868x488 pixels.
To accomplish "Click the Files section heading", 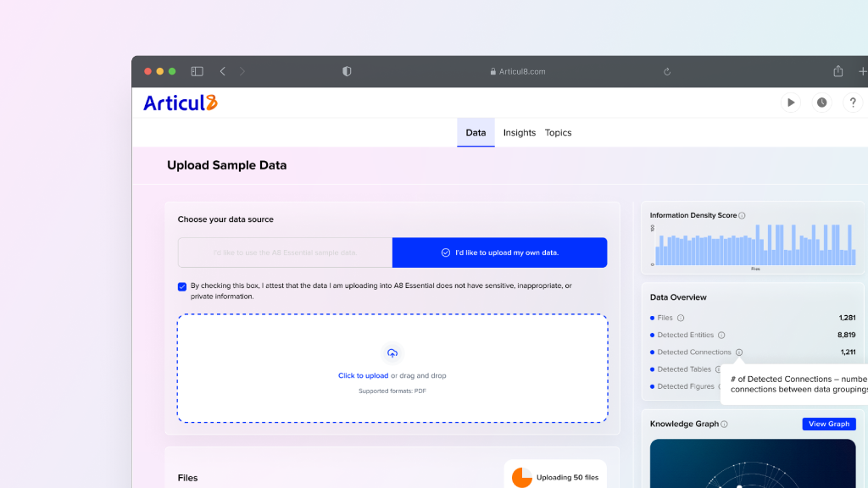I will click(x=187, y=478).
